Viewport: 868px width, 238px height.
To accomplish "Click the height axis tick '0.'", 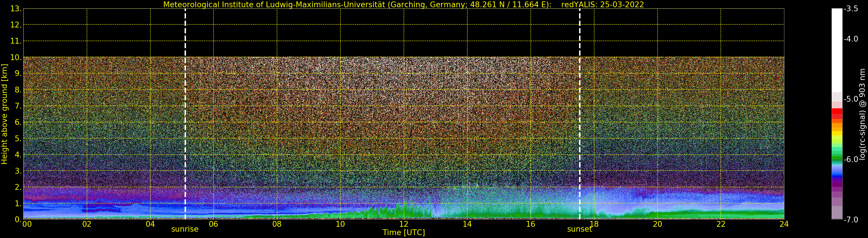I will 18,220.
